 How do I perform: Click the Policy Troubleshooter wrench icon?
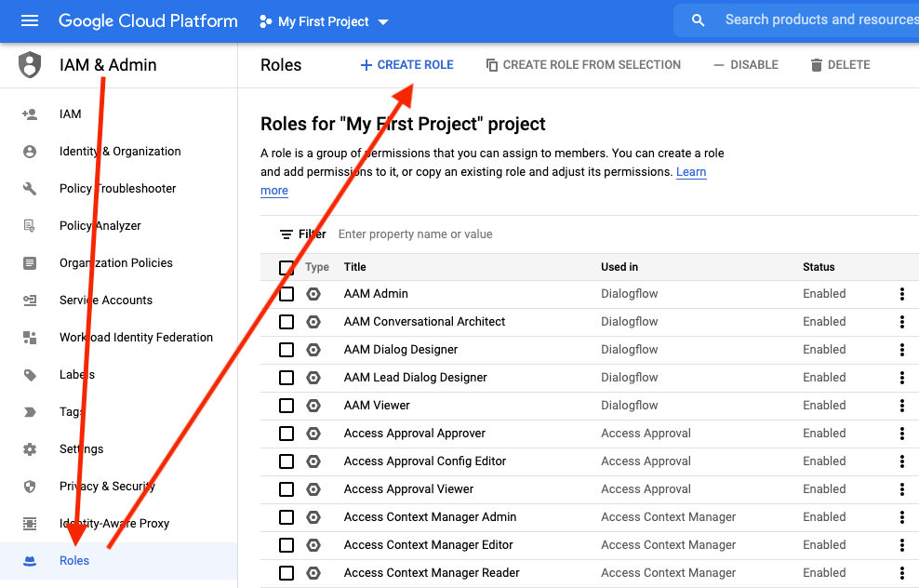(30, 189)
